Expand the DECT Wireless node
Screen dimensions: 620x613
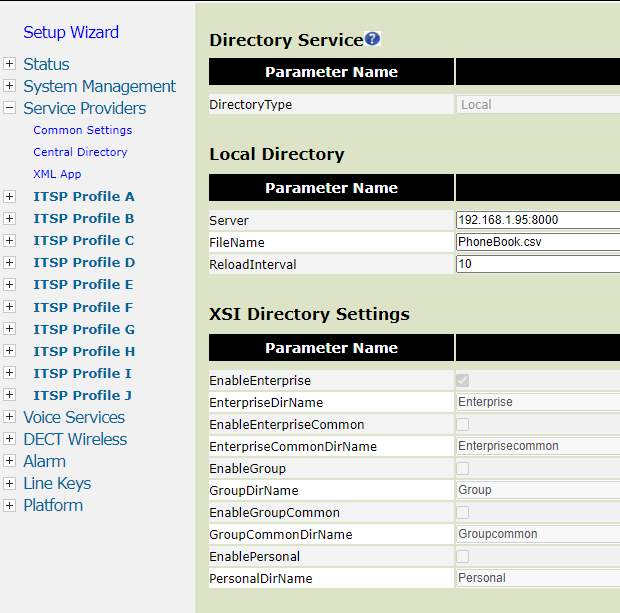(x=9, y=439)
